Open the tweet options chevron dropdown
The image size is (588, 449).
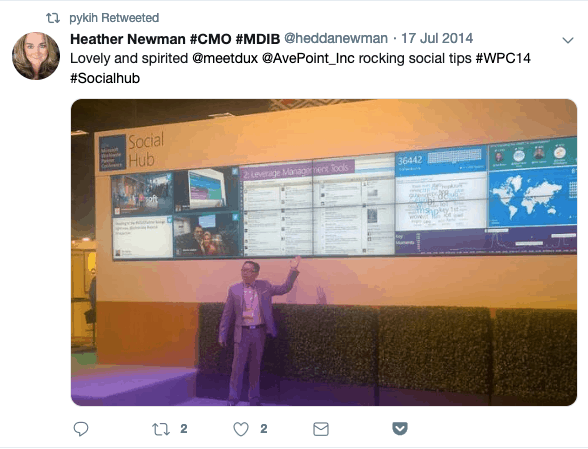(568, 40)
